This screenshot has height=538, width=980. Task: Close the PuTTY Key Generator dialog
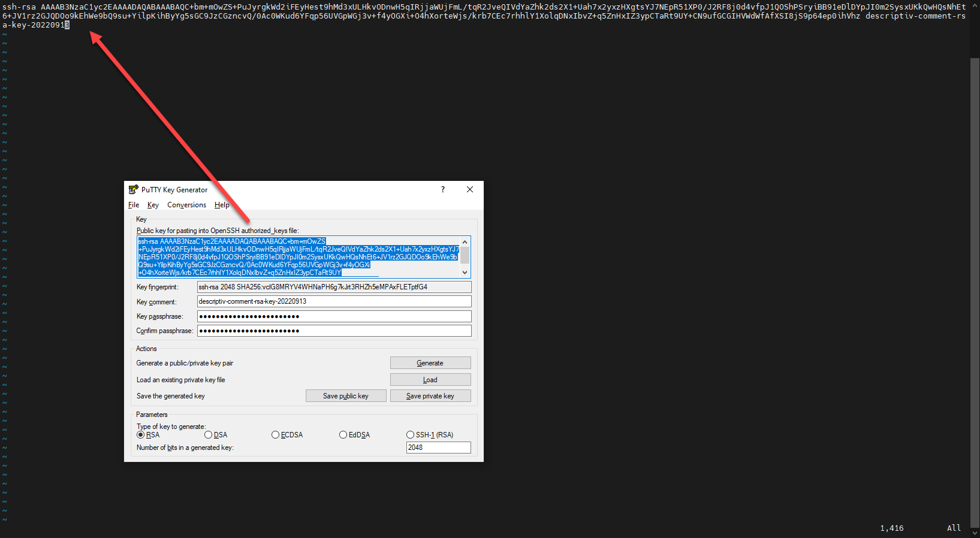pyautogui.click(x=470, y=189)
